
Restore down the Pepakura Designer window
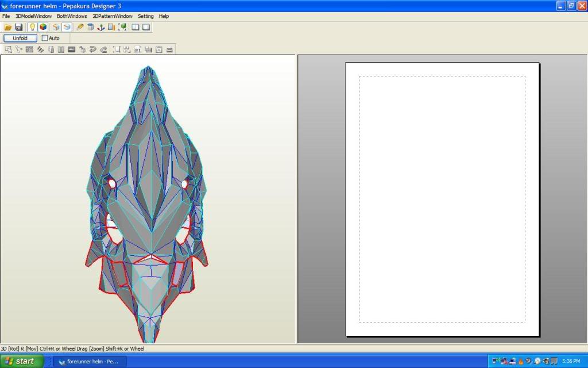click(x=571, y=6)
